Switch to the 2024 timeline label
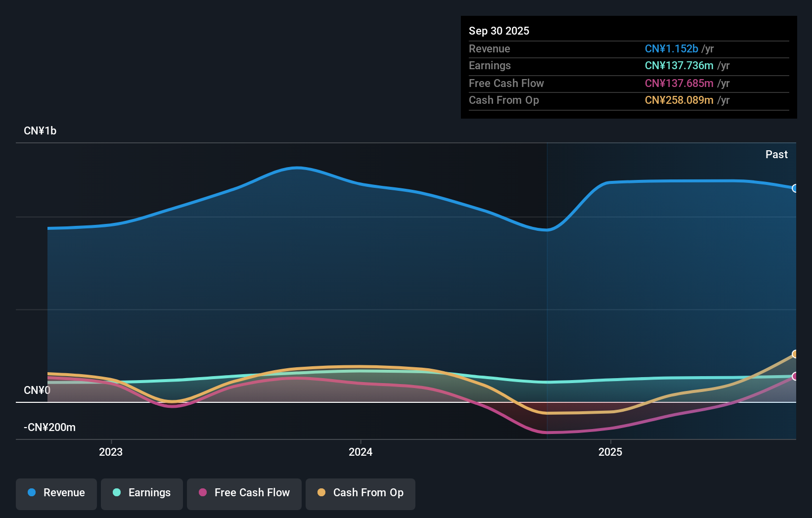Screen dimensions: 812x518 (x=360, y=452)
